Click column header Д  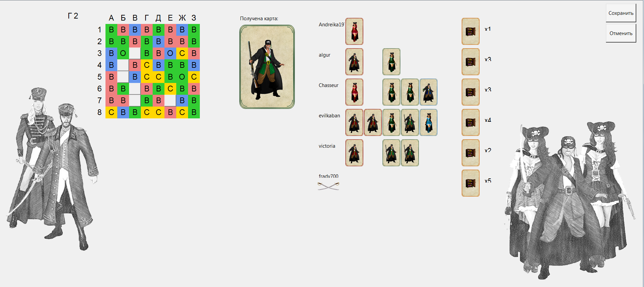158,18
